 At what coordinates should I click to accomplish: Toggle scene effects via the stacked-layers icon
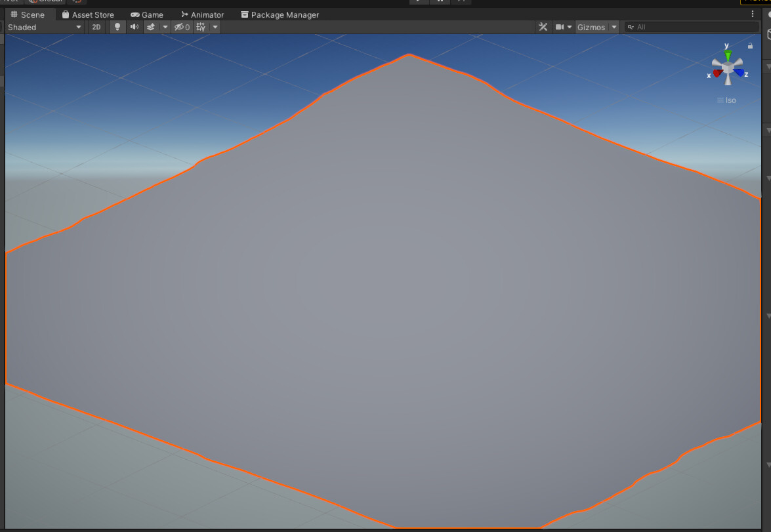coord(151,27)
